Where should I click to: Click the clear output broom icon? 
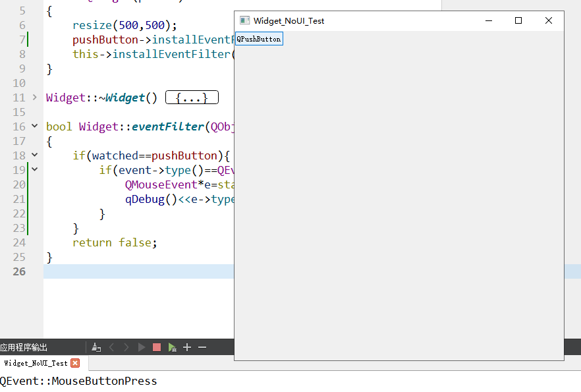[x=96, y=347]
